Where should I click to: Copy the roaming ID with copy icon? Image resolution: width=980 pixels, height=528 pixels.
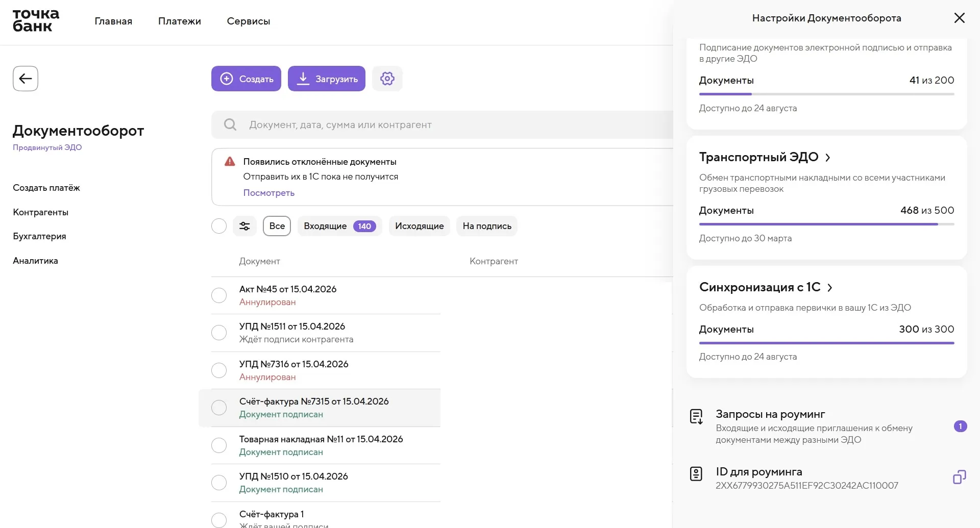959,477
